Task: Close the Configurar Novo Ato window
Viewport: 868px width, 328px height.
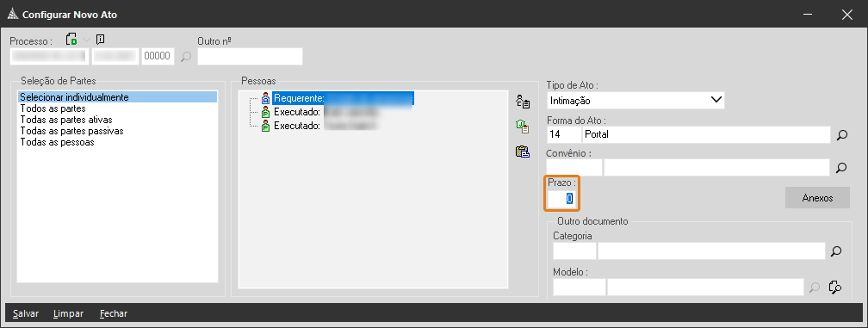Action: point(846,15)
